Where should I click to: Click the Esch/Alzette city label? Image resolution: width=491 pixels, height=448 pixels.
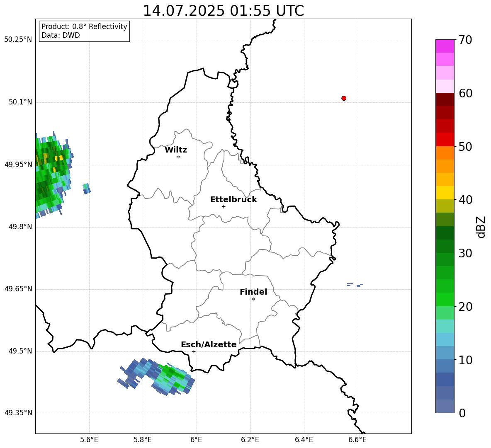209,344
